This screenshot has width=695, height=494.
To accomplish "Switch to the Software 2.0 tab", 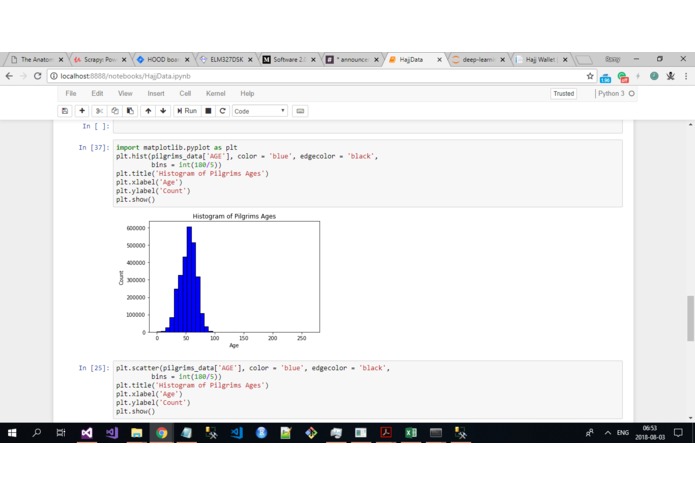I will pyautogui.click(x=288, y=59).
